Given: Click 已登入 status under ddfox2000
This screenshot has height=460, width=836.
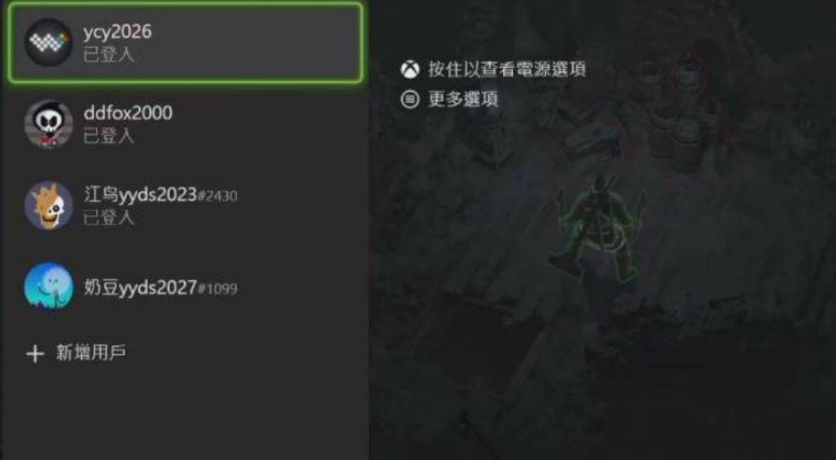Looking at the screenshot, I should coord(109,136).
